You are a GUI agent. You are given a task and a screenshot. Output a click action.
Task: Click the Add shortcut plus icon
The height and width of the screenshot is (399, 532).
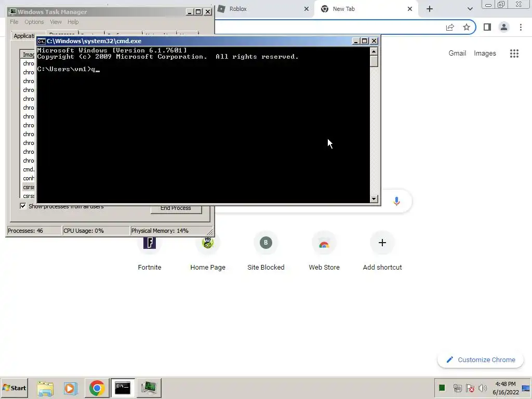pyautogui.click(x=382, y=243)
